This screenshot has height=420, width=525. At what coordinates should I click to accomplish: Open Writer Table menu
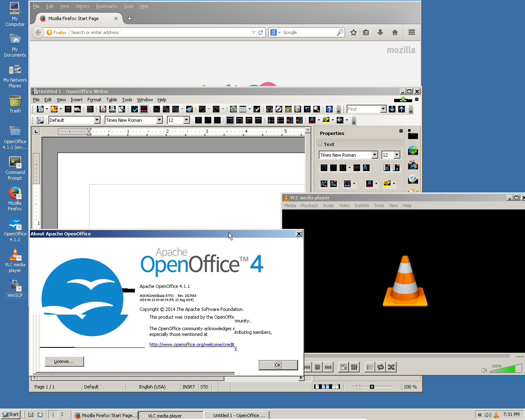click(x=112, y=100)
